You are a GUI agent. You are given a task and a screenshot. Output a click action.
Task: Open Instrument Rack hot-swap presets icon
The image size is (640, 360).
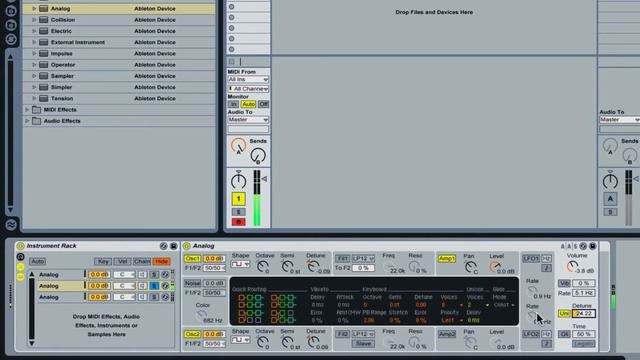[x=163, y=246]
